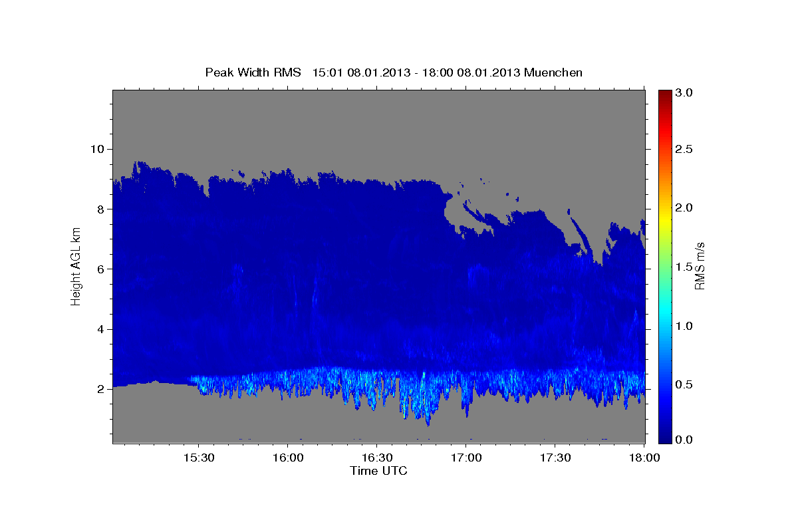Click the 'RMS m/s' colorbar label

(x=700, y=266)
